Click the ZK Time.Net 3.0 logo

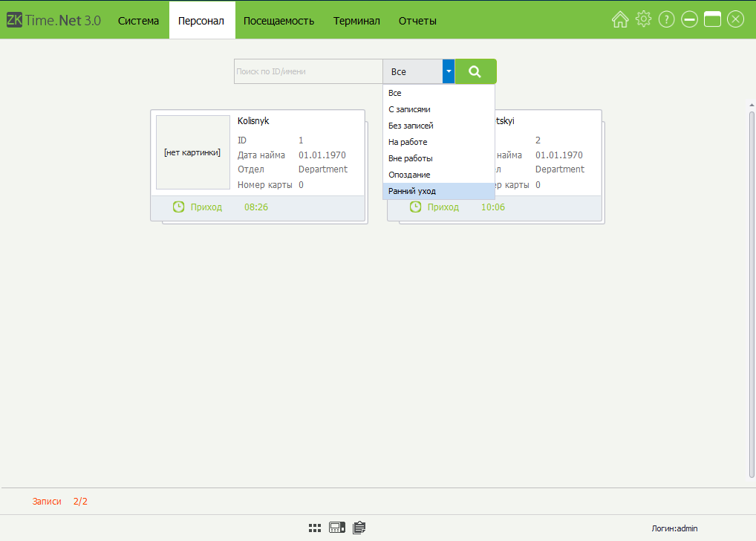[x=53, y=20]
